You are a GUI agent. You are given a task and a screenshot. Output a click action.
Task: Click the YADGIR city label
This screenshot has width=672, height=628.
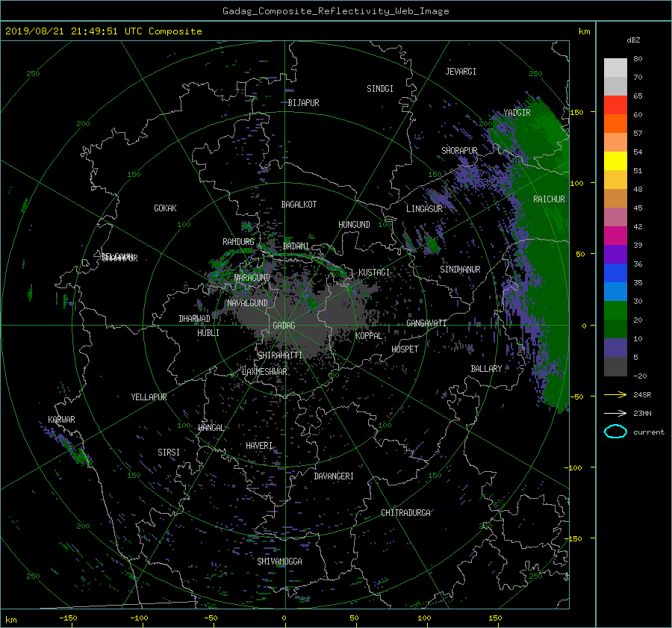[x=517, y=113]
